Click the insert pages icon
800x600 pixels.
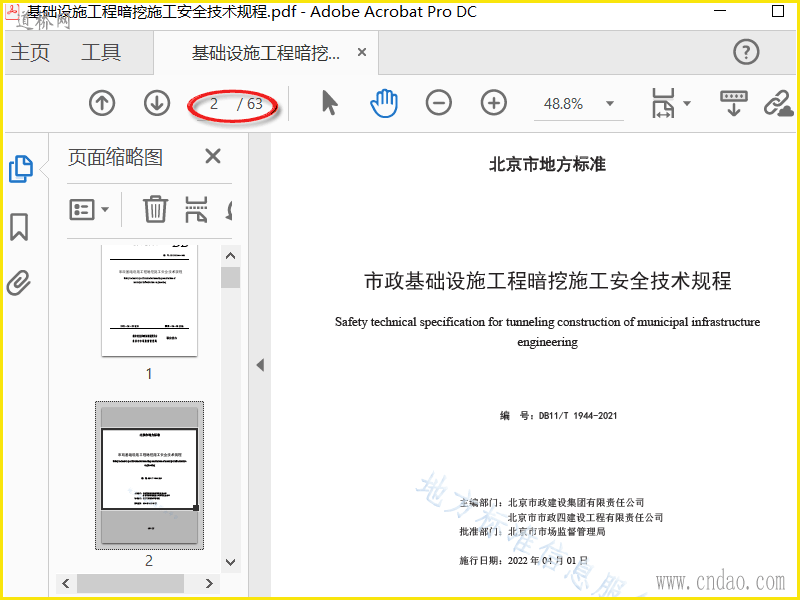[196, 209]
